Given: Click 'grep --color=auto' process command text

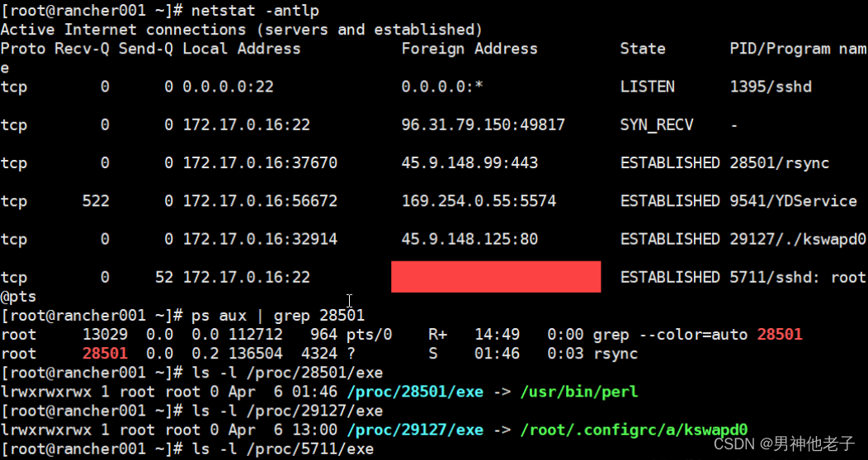Looking at the screenshot, I should point(670,335).
